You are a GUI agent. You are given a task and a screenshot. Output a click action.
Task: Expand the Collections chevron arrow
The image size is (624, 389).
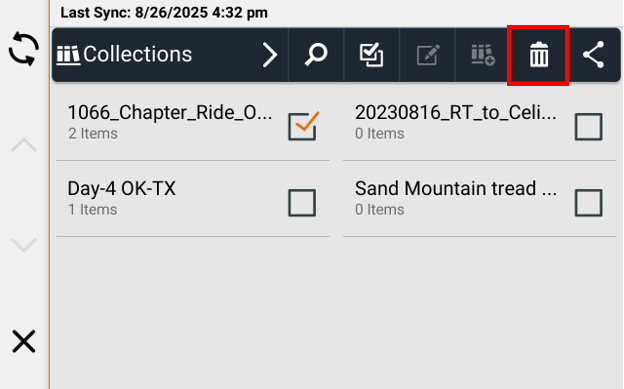pyautogui.click(x=270, y=55)
